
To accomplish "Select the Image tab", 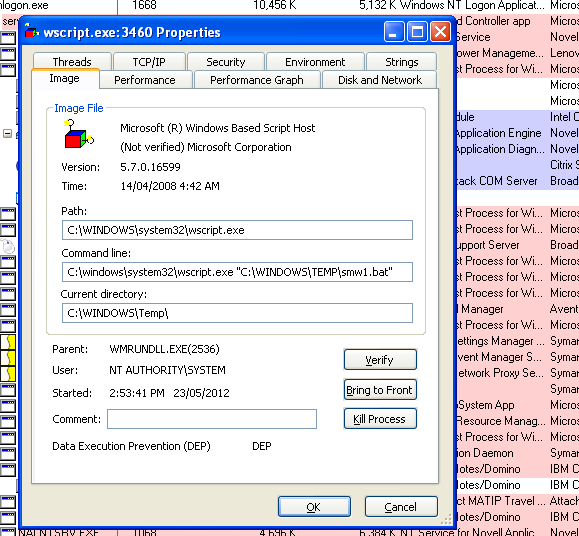I will tap(65, 79).
